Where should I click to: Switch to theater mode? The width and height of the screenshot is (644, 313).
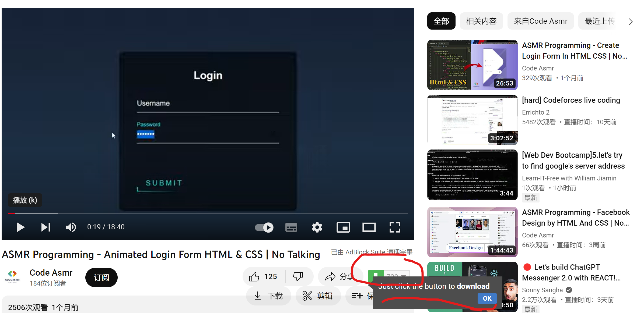pos(369,227)
